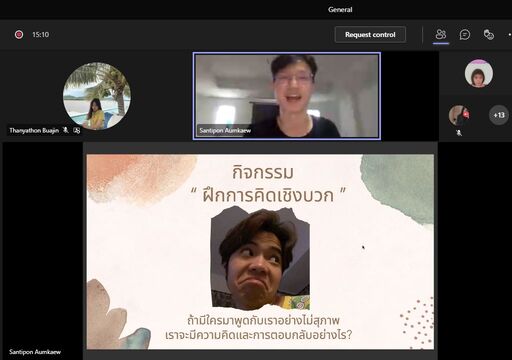Open the meeting chat icon
The height and width of the screenshot is (360, 512).
click(x=465, y=34)
